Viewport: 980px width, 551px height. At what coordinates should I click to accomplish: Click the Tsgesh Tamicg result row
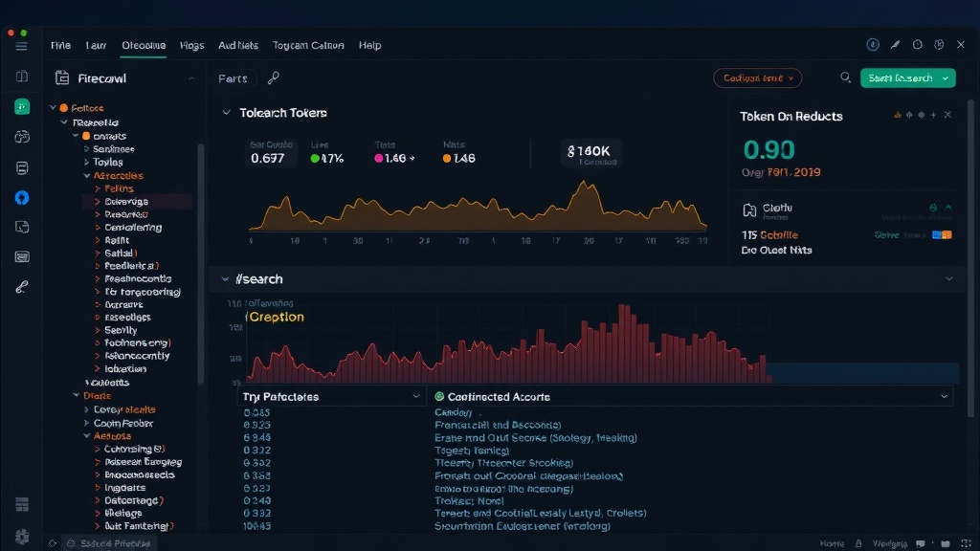click(472, 451)
